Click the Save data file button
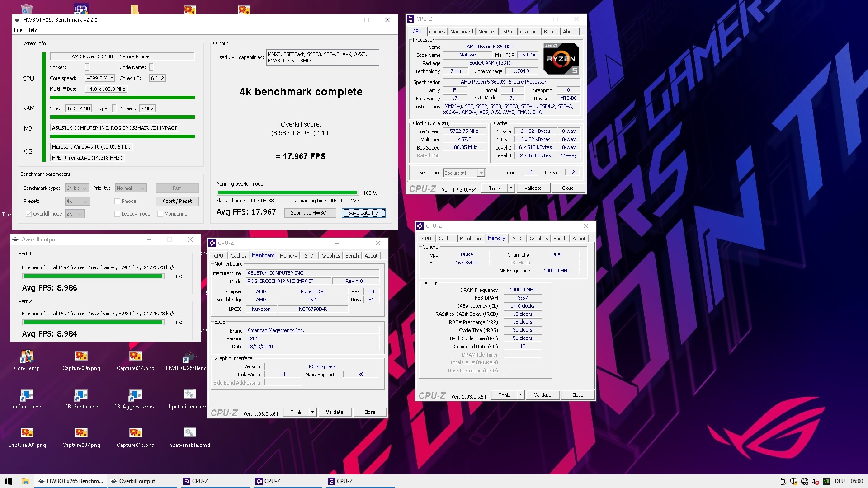Screen dimensions: 868x488 (x=363, y=213)
